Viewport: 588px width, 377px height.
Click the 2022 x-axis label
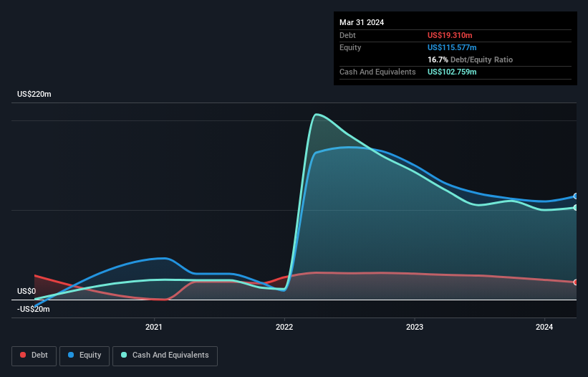tap(284, 327)
